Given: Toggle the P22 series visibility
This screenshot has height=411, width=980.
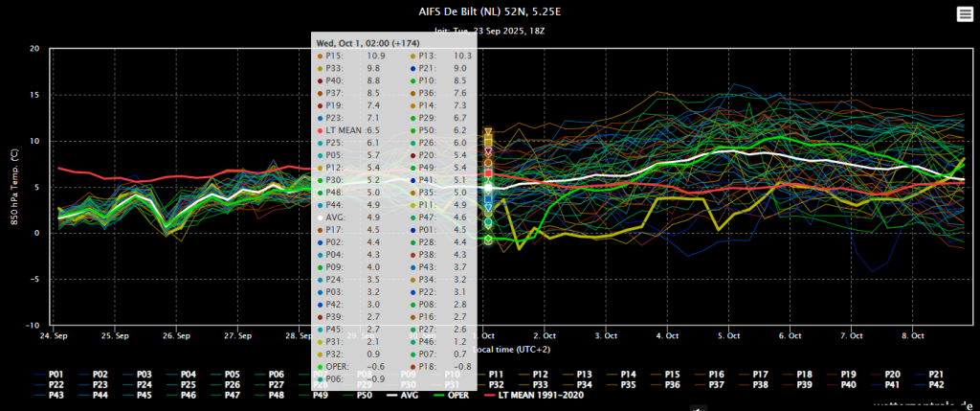Looking at the screenshot, I should coord(50,385).
